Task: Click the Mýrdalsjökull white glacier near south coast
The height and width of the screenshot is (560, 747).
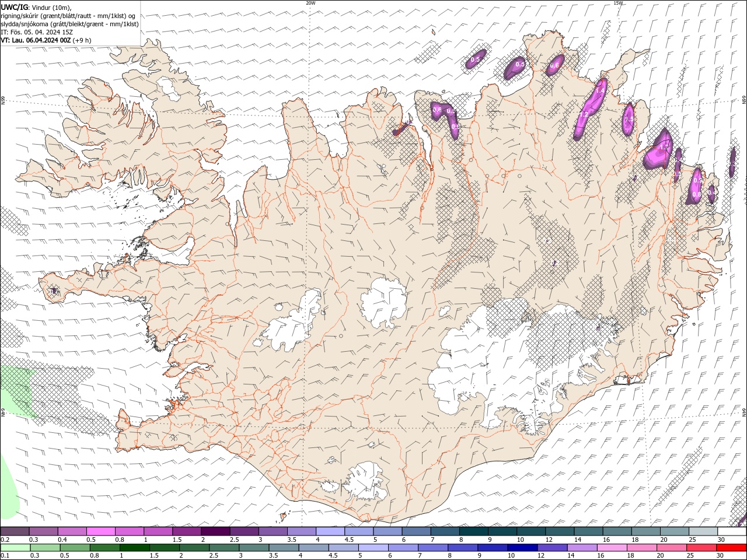Action: click(366, 481)
